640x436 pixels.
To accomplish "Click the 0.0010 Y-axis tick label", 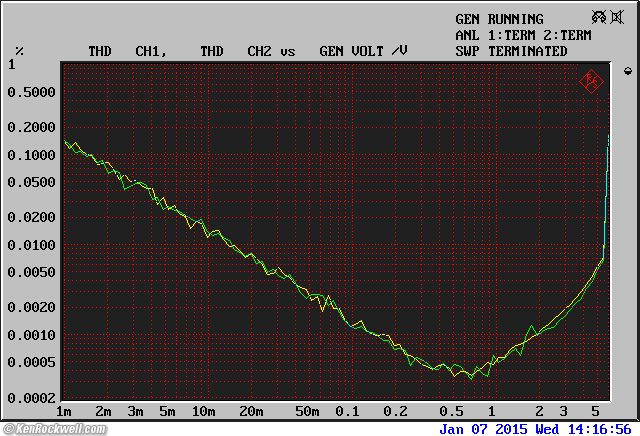I will pos(32,335).
